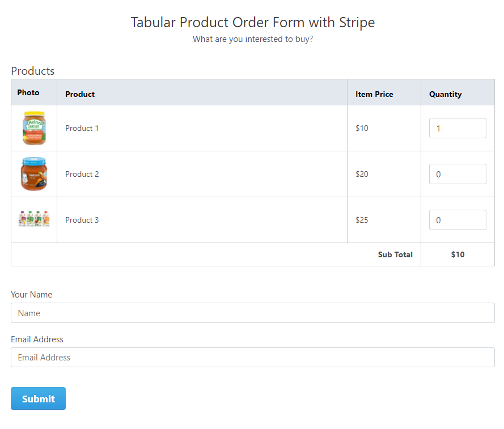
Task: Select the Product 1 name text
Action: click(x=82, y=128)
